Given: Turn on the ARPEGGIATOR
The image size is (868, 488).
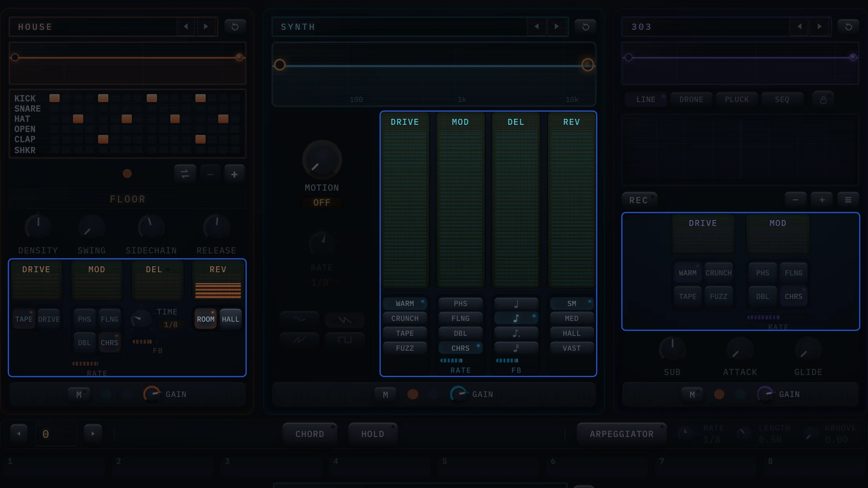Looking at the screenshot, I should tap(622, 434).
